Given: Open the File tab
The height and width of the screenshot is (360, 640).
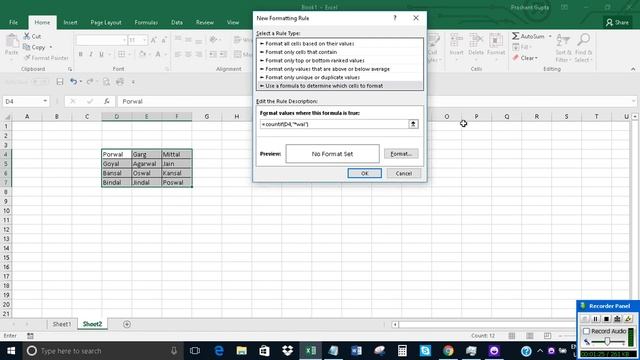Looking at the screenshot, I should [x=13, y=22].
